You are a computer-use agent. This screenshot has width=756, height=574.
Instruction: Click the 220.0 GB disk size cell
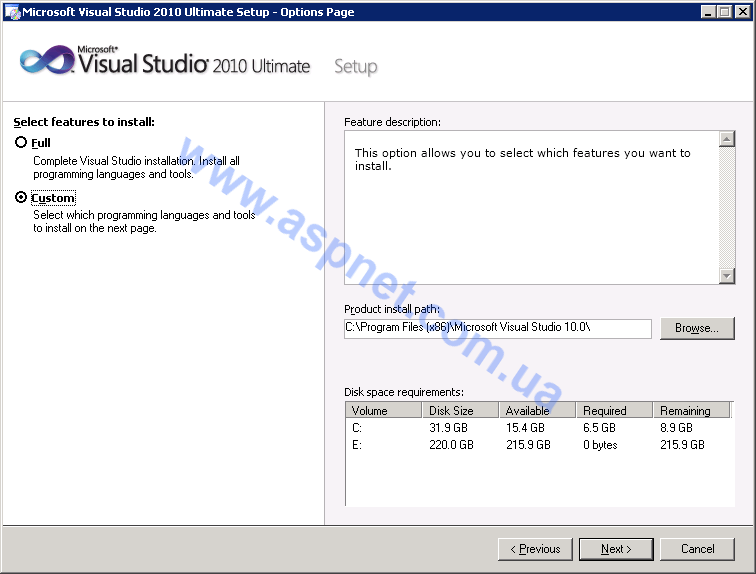coord(451,445)
